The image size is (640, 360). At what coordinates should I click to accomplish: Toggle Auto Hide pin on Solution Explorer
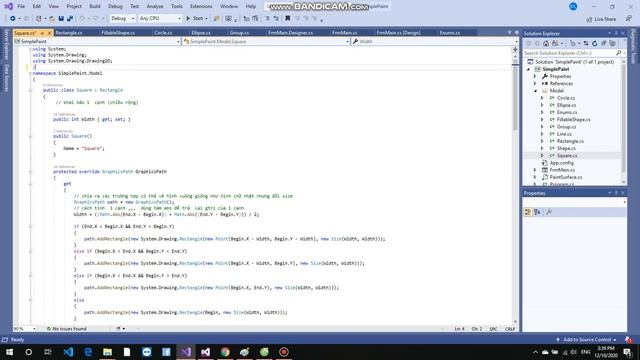coord(616,33)
